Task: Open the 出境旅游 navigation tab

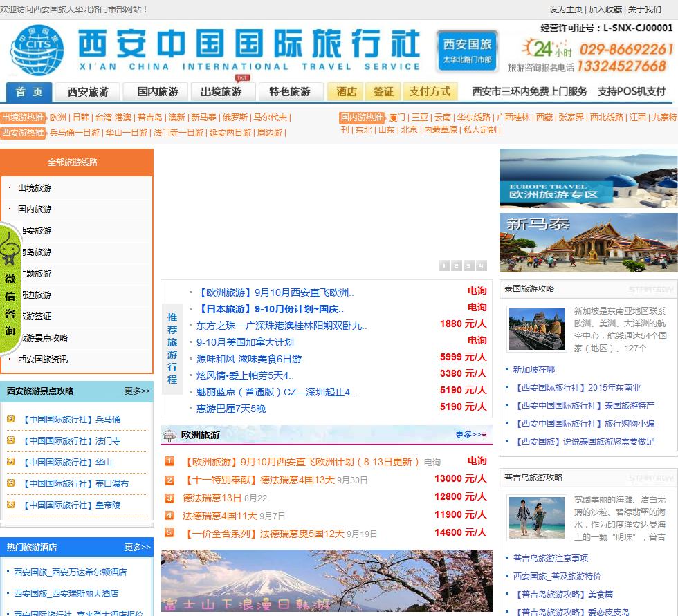Action: [x=221, y=92]
